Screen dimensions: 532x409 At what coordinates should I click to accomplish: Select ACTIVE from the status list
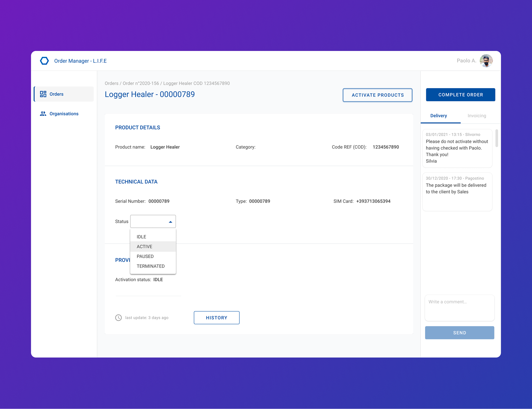(153, 247)
